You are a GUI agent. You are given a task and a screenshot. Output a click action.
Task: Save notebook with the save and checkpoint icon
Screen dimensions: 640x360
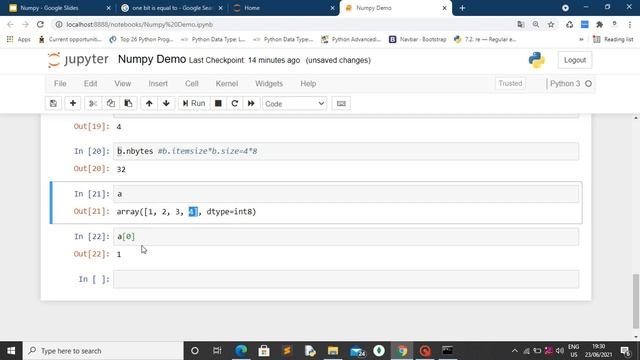click(x=53, y=104)
